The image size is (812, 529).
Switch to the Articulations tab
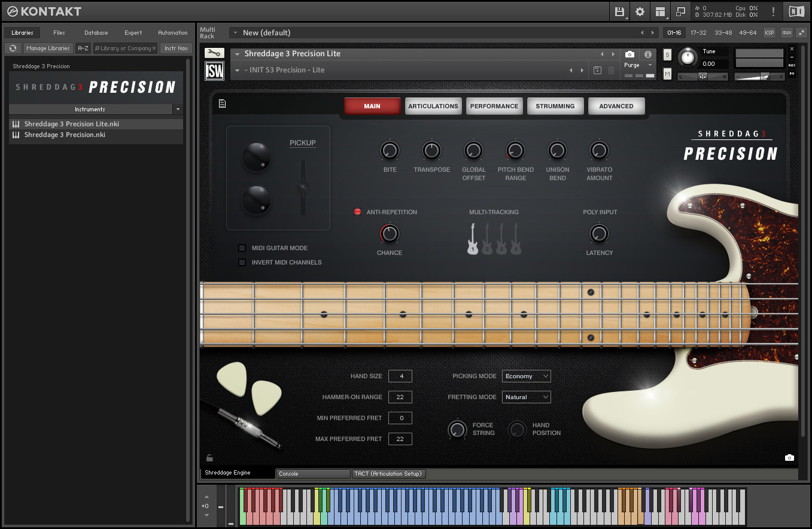[x=433, y=106]
